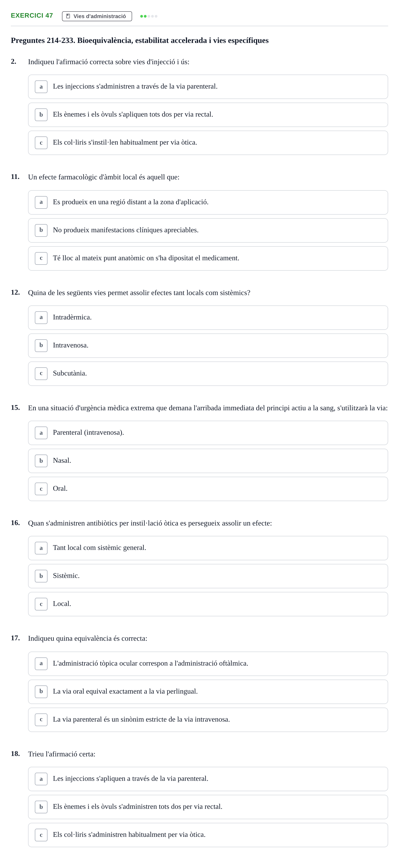Image resolution: width=399 pixels, height=868 pixels.
Task: Click the Vies d'administració topic tag
Action: pyautogui.click(x=97, y=16)
